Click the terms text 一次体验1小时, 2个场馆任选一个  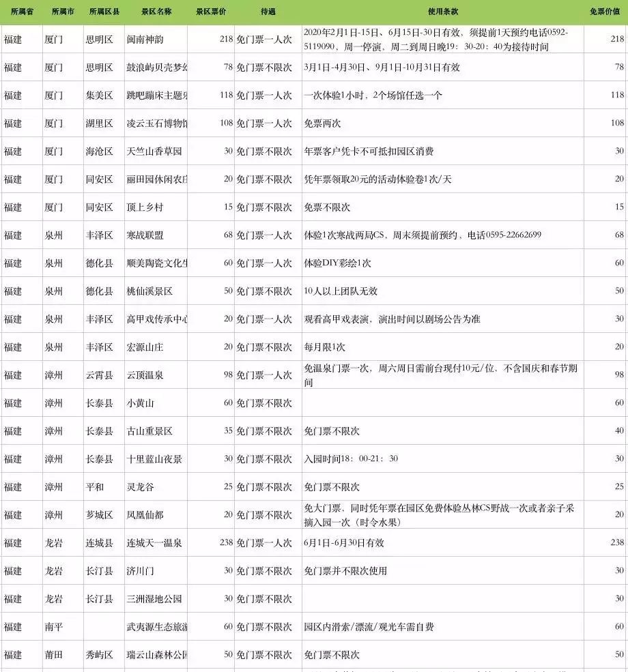tap(373, 95)
